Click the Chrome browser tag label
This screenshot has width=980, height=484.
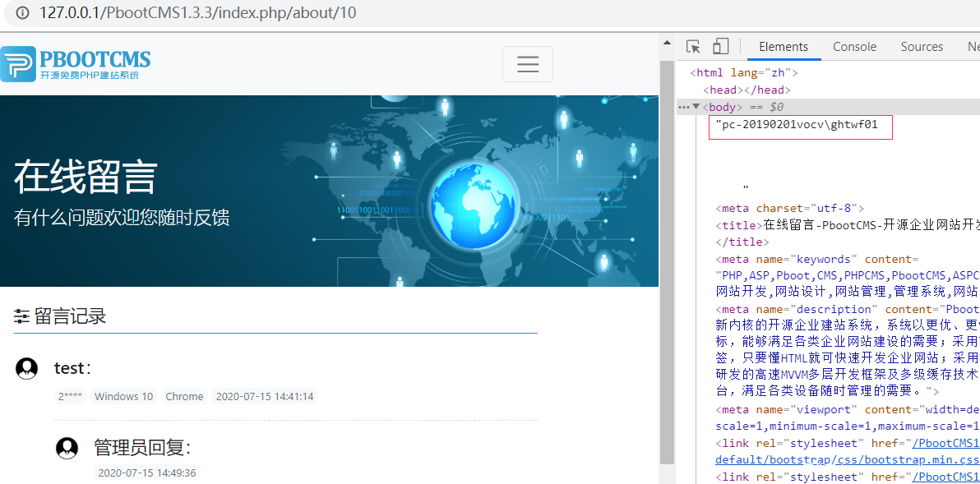tap(184, 396)
